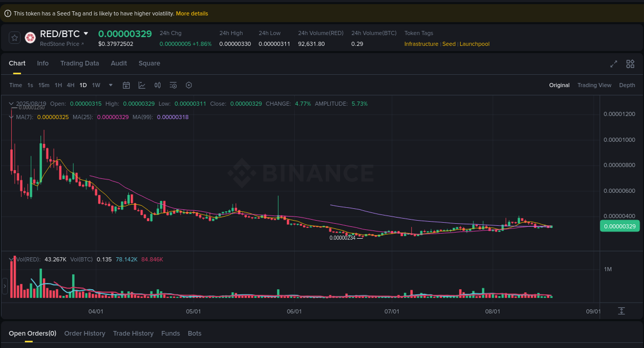Expand more time intervals dropdown arrow
The height and width of the screenshot is (348, 644).
point(111,85)
